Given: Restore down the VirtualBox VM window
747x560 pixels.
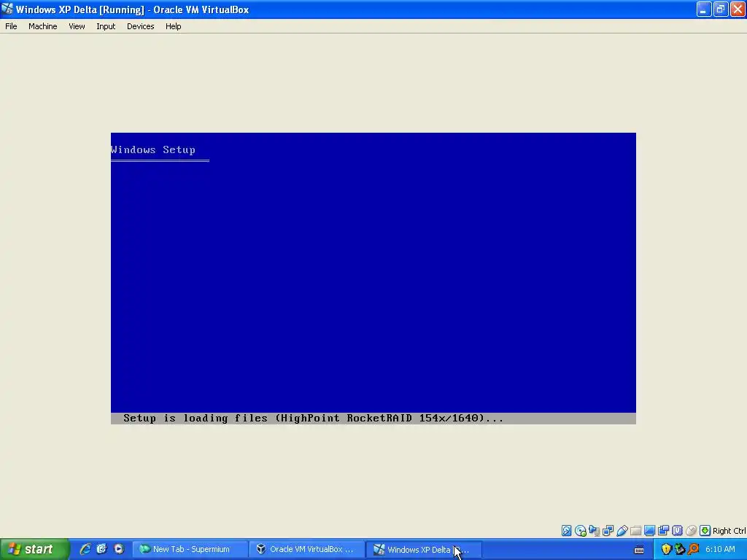Looking at the screenshot, I should (721, 9).
